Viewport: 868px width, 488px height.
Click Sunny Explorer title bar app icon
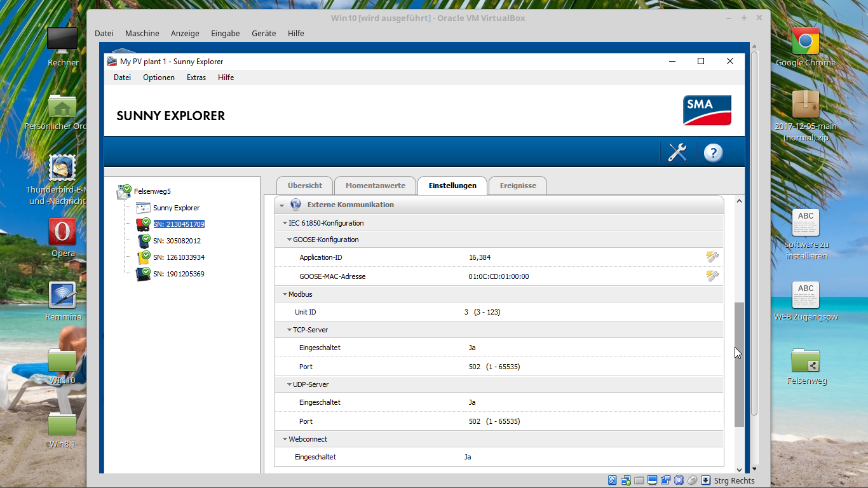tap(112, 62)
